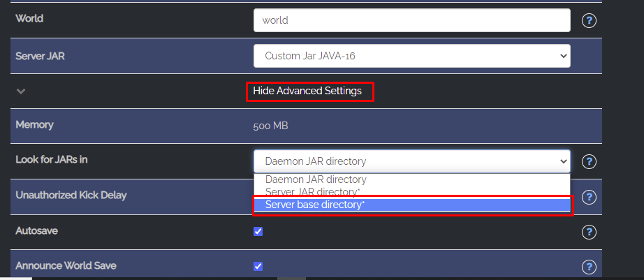The image size is (644, 280).
Task: Click the Unauthorized Kick Delay label
Action: 71,195
